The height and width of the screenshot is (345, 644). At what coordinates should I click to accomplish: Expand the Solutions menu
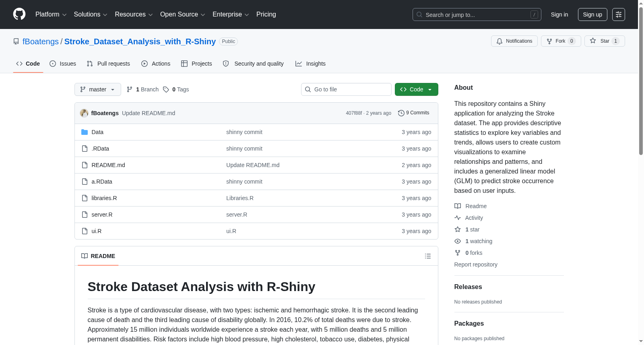point(91,14)
